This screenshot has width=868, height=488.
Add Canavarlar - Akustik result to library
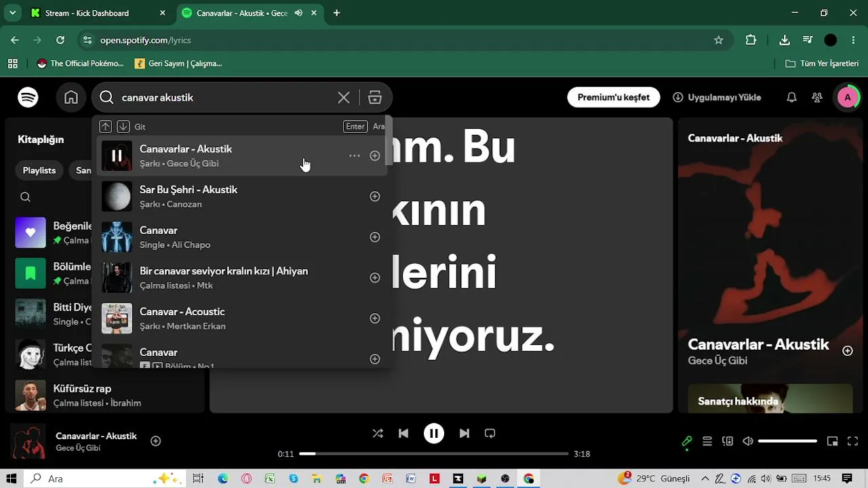(x=374, y=156)
